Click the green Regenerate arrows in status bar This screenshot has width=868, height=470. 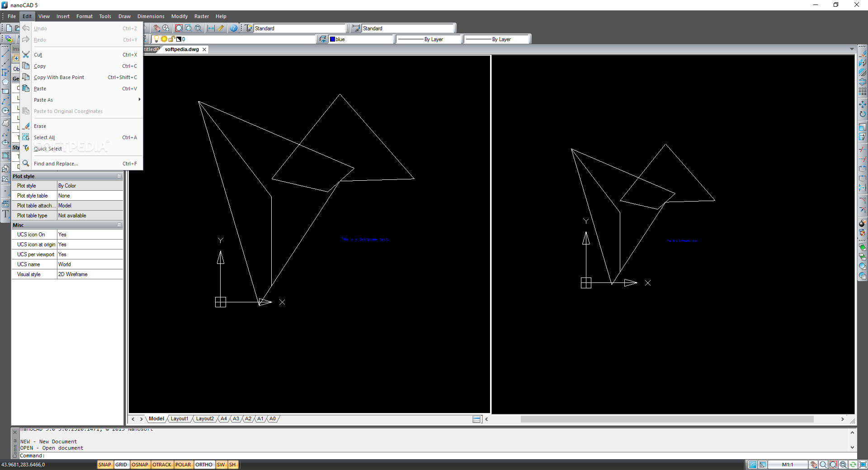click(x=853, y=465)
